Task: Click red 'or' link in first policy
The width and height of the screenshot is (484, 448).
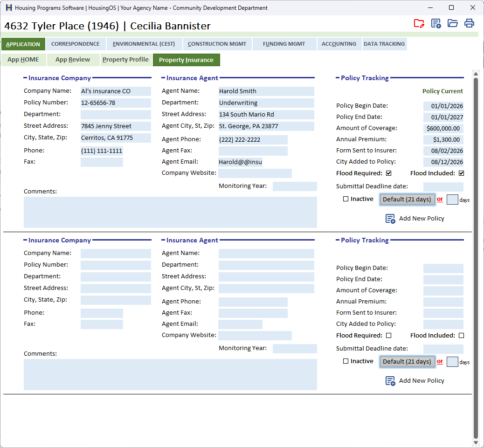Action: click(x=440, y=200)
